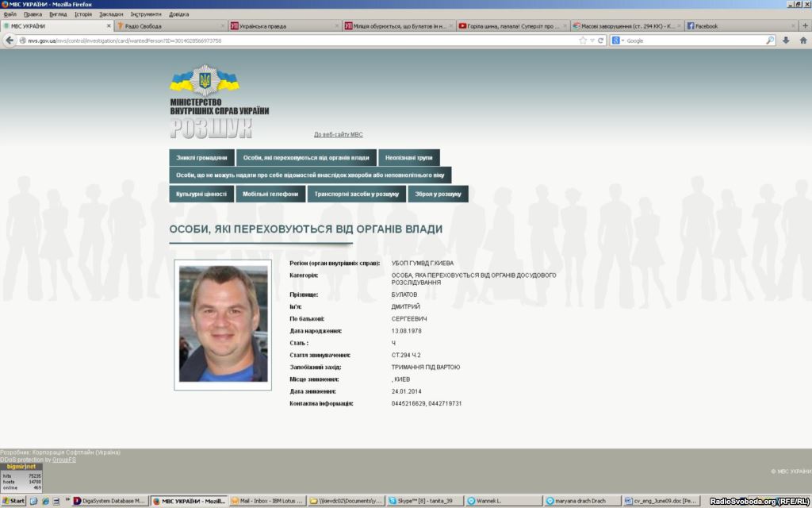
Task: Click the Зниклі громадяни button
Action: pos(201,158)
